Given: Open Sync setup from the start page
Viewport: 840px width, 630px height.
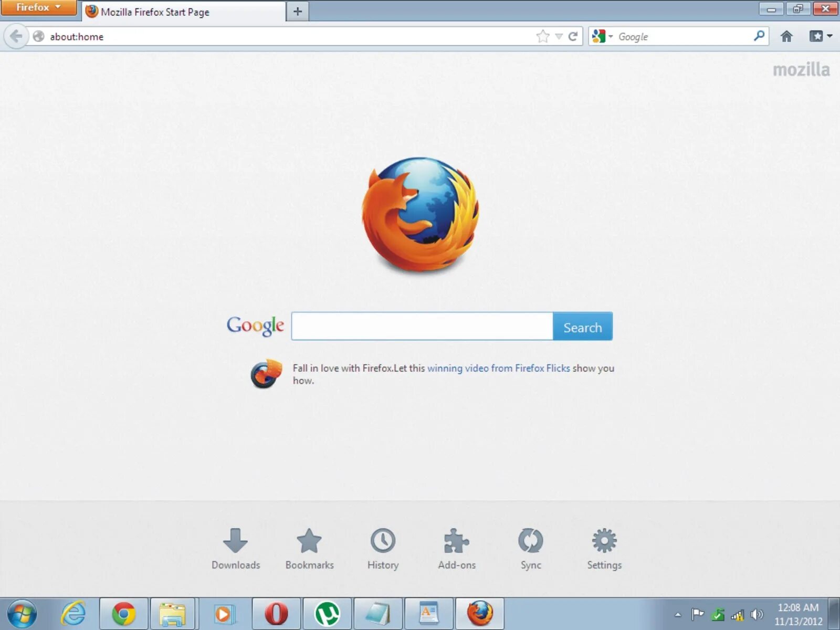Looking at the screenshot, I should coord(531,549).
